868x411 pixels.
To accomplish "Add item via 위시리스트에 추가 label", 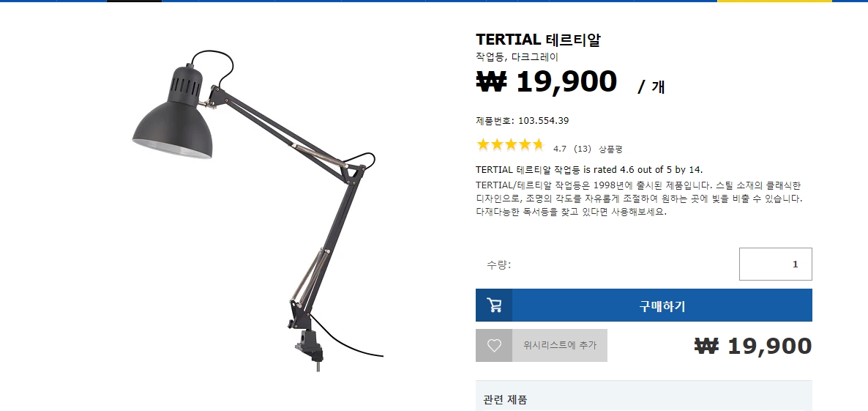I will pos(560,345).
